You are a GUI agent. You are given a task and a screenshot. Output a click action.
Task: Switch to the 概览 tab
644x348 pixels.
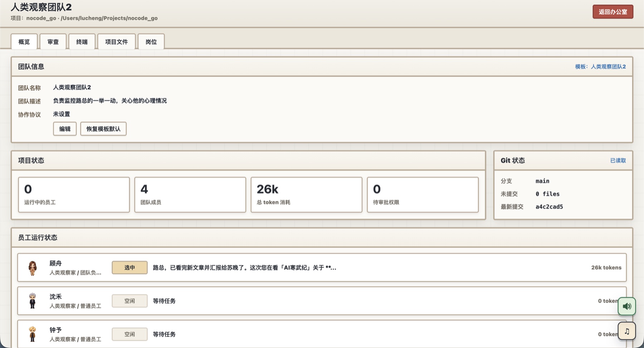(24, 42)
